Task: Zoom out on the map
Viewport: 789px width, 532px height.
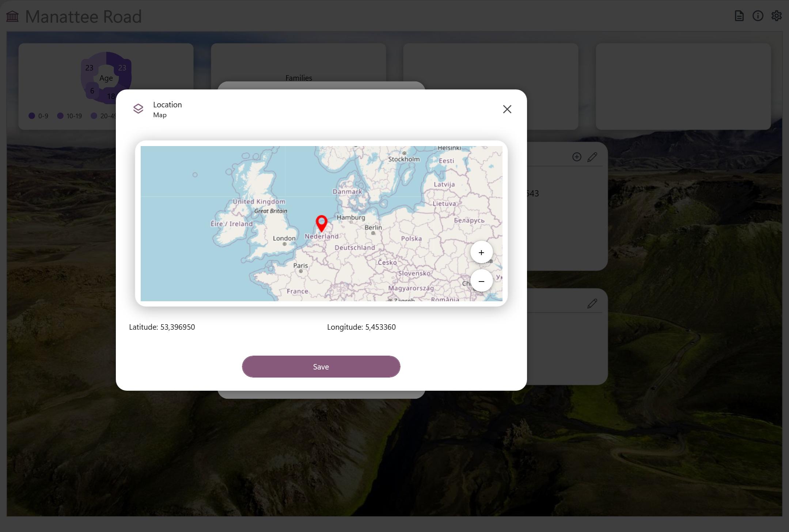Action: coord(481,281)
